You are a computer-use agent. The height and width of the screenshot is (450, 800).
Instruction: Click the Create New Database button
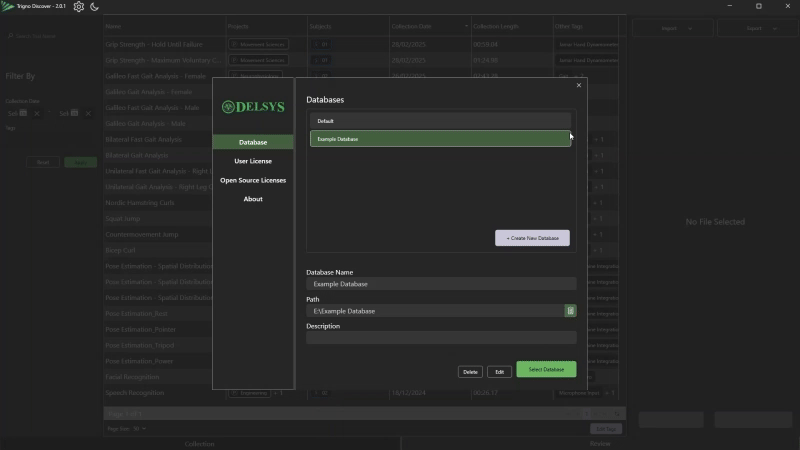532,238
